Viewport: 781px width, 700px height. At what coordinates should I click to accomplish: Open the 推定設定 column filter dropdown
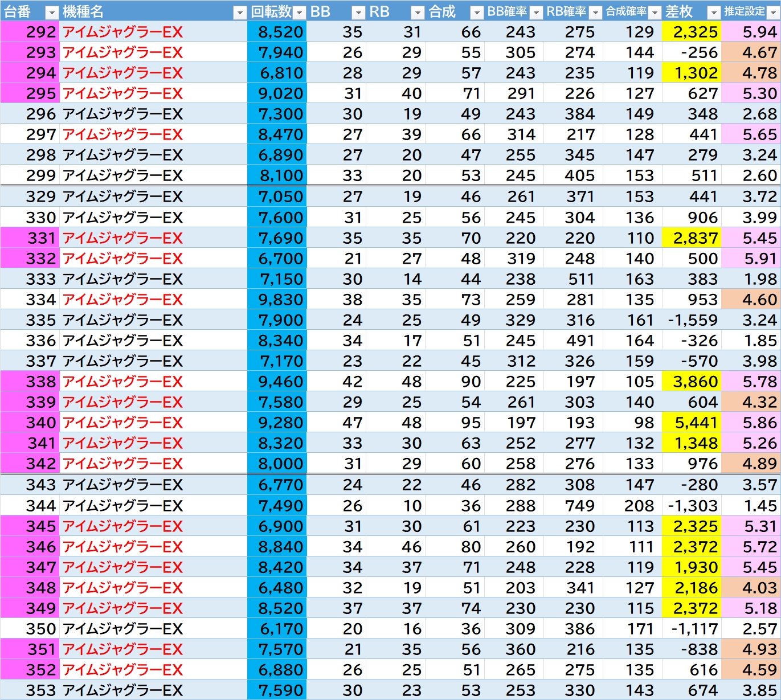pos(773,13)
